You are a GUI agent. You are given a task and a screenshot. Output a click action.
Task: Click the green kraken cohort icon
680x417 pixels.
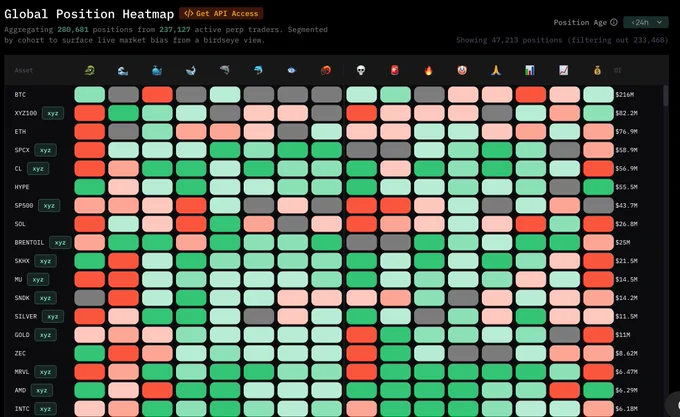coord(89,70)
